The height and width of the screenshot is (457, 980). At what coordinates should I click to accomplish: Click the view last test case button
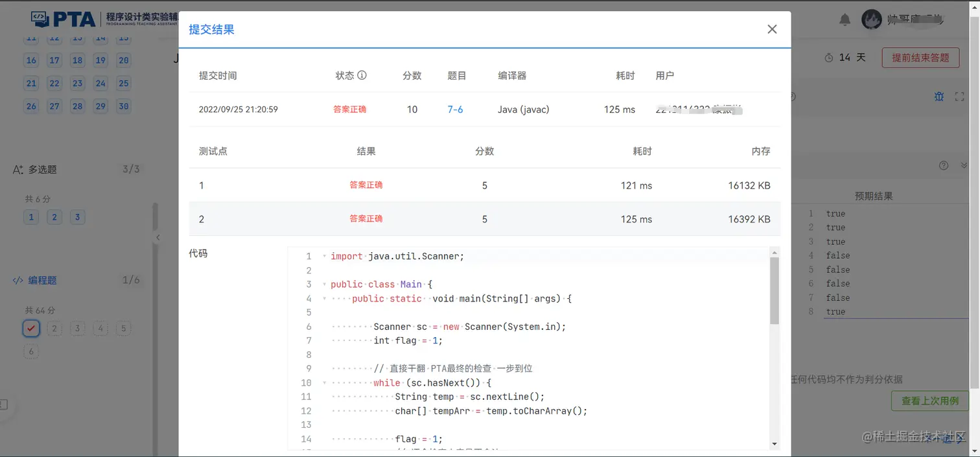point(930,401)
